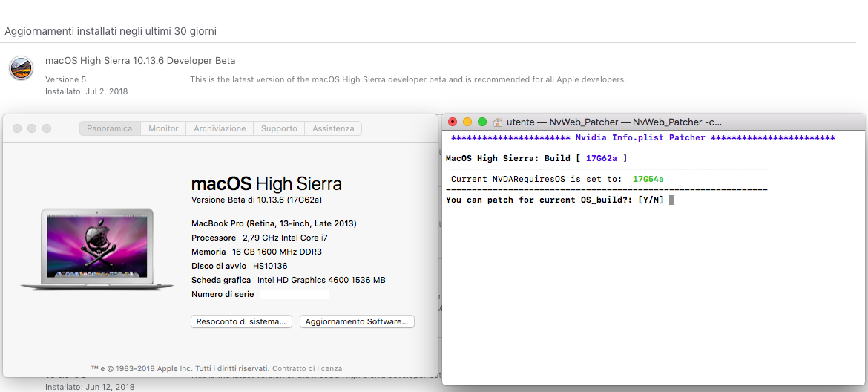This screenshot has height=392, width=868.
Task: Click the macOS High Sierra update icon
Action: [x=21, y=68]
